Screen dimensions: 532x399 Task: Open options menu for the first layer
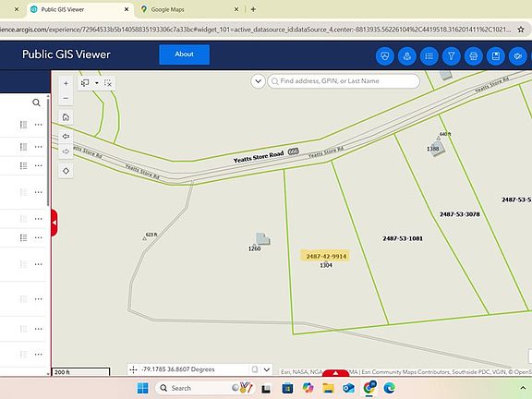[x=39, y=125]
